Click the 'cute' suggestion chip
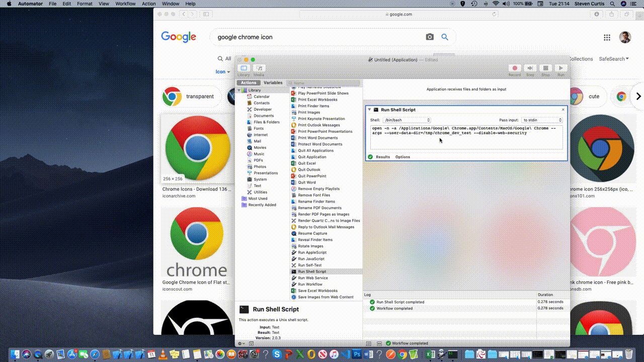The width and height of the screenshot is (644, 362). [x=586, y=97]
